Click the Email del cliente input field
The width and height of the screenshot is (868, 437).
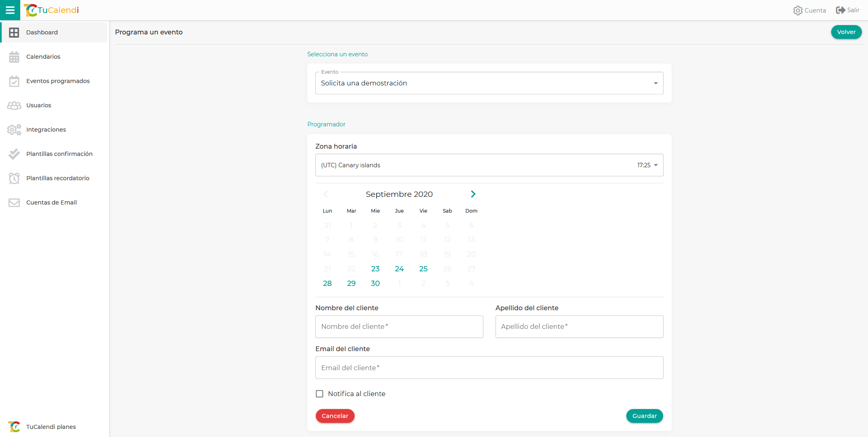[x=489, y=368]
